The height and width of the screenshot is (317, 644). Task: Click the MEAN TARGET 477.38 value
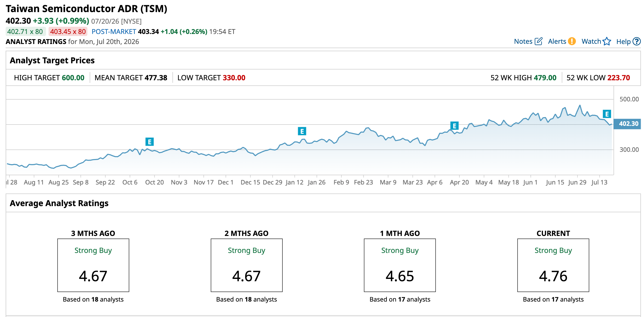pyautogui.click(x=156, y=78)
